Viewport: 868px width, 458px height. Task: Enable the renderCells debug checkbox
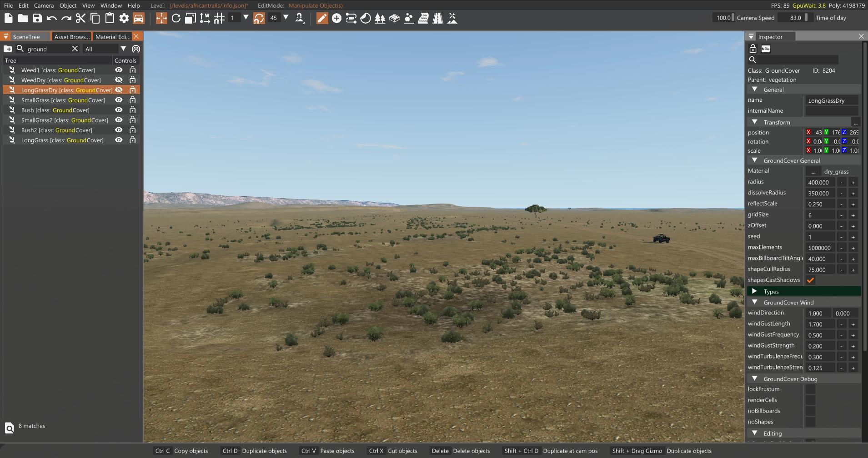click(810, 400)
